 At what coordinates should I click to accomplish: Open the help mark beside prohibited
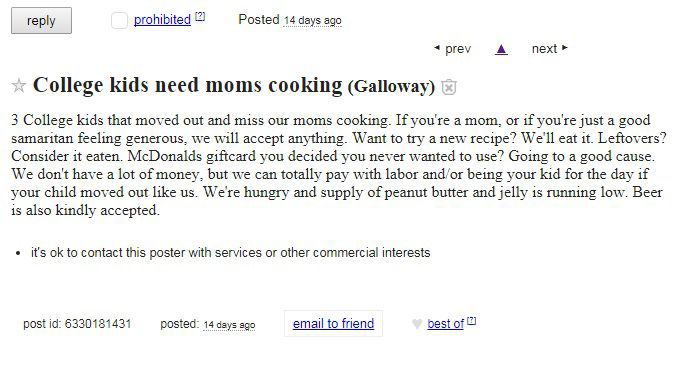[200, 17]
